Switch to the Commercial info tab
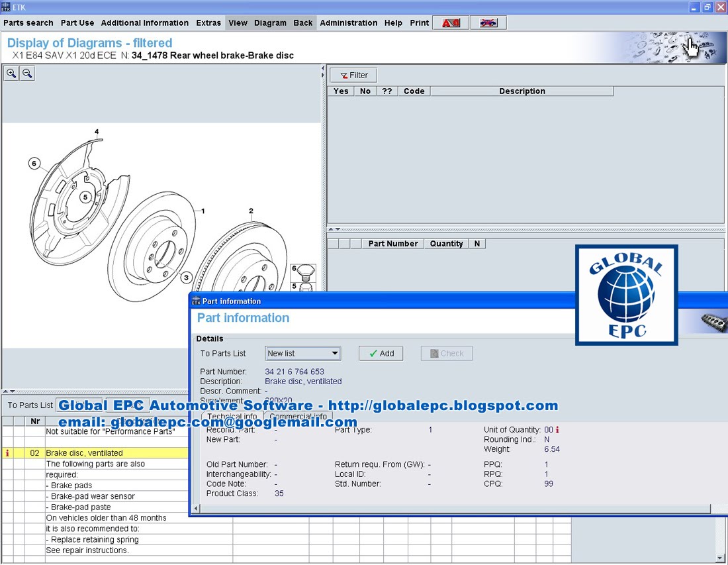The image size is (728, 565). click(298, 416)
